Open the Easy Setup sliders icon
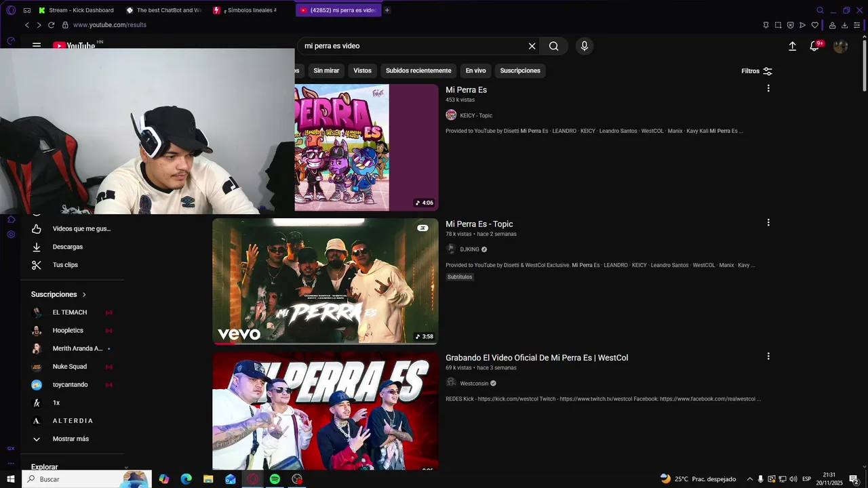The image size is (868, 488). 856,25
